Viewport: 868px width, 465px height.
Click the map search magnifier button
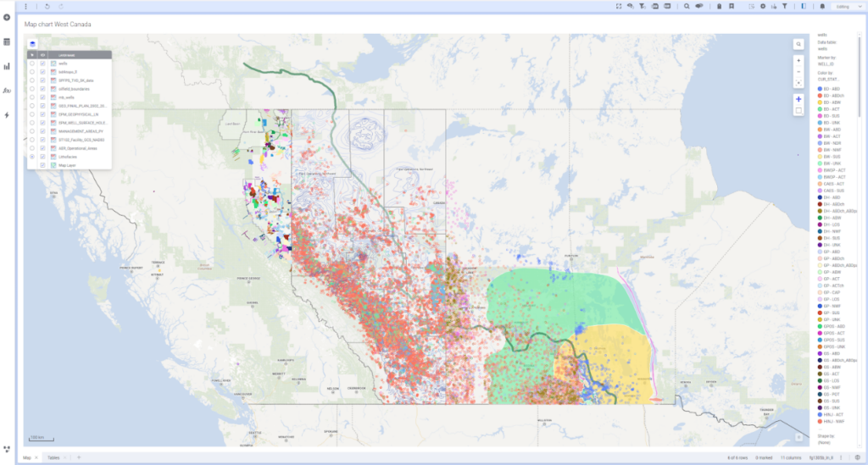click(798, 44)
